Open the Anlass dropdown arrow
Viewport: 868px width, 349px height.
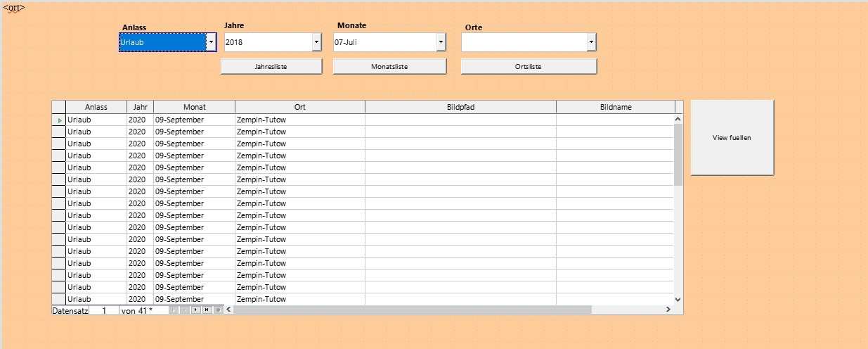pos(211,42)
